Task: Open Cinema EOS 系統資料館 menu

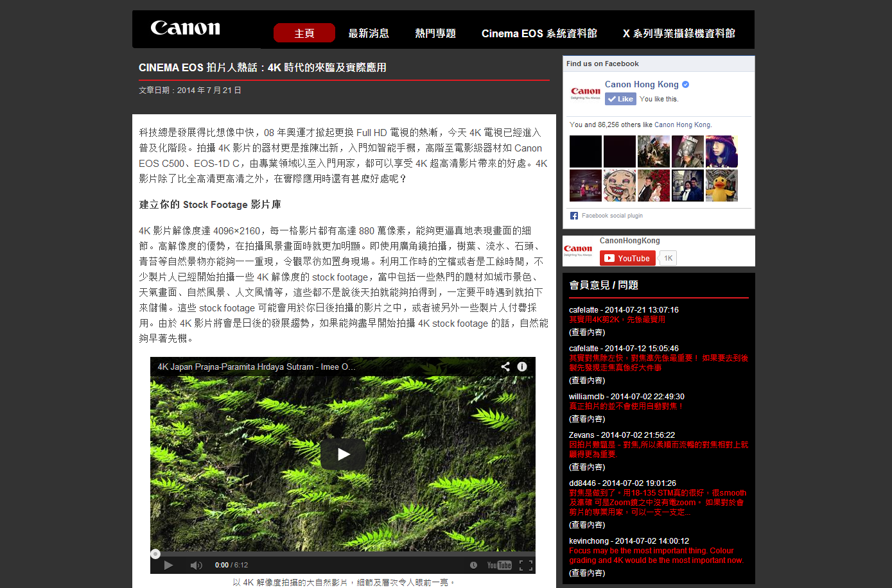Action: (x=539, y=33)
